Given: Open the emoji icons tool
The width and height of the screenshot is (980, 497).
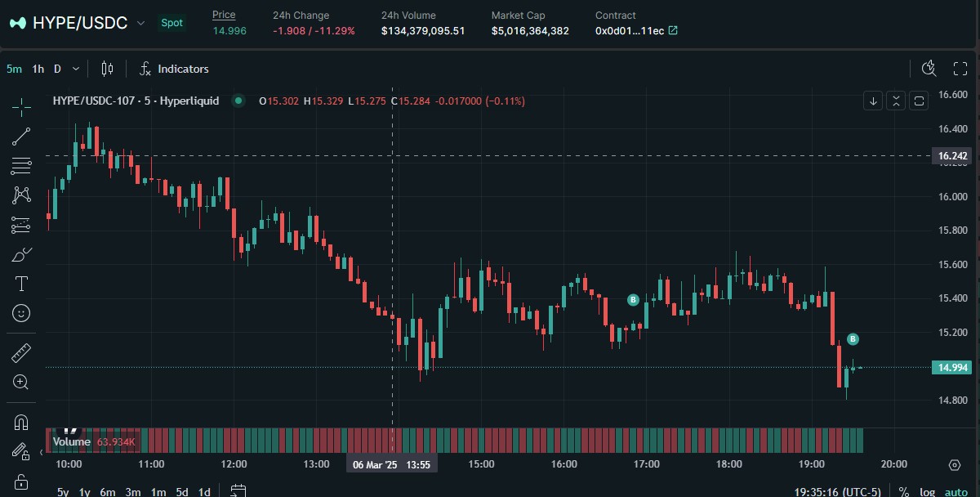Looking at the screenshot, I should point(21,313).
